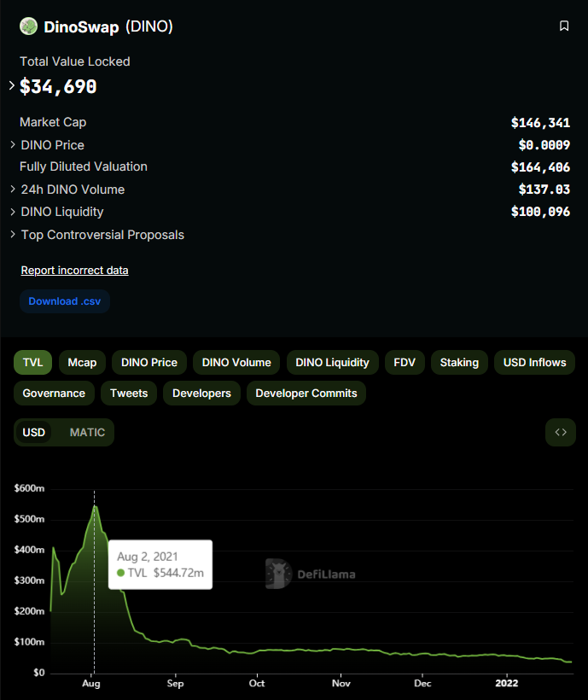Toggle the DINO Volume chart series

pos(236,363)
